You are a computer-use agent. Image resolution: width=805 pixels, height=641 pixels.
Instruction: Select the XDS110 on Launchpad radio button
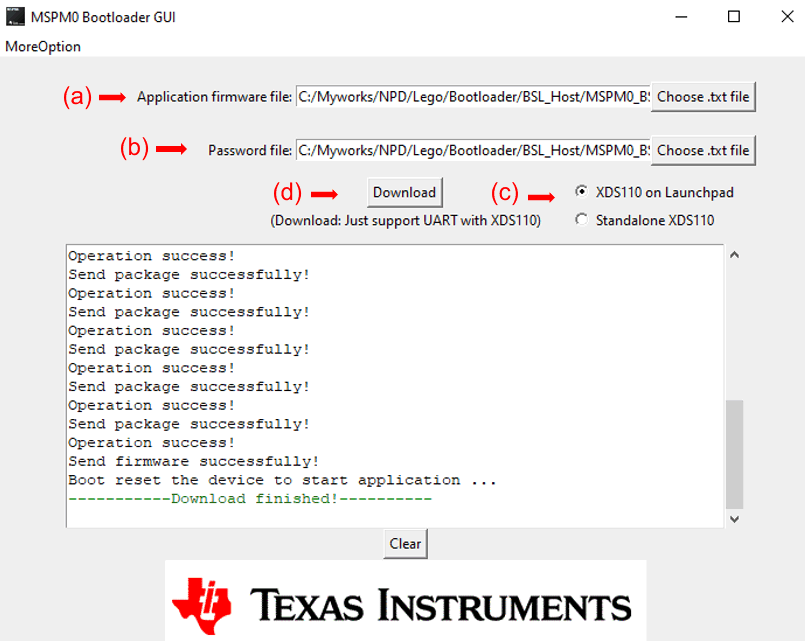click(x=581, y=192)
